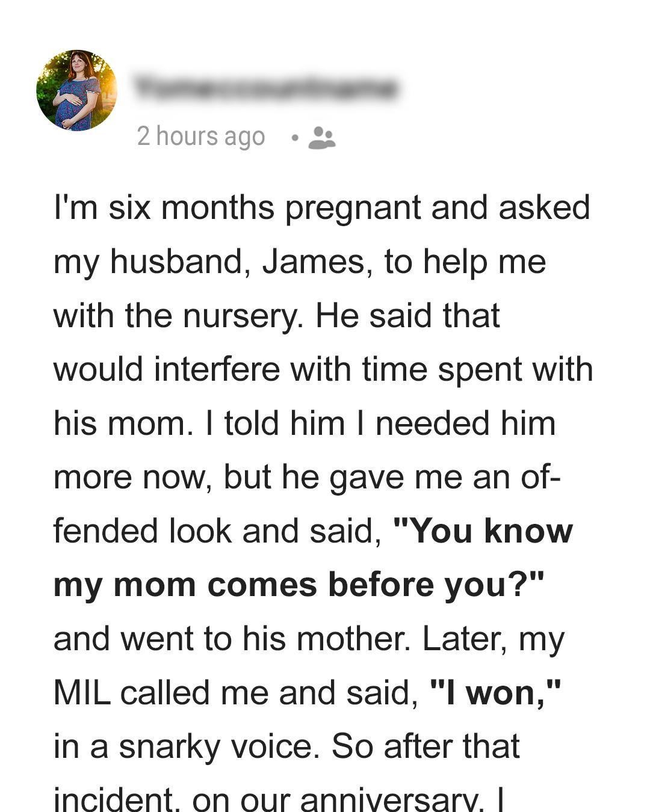Open the post via the '2 hours ago' timestamp
The width and height of the screenshot is (650, 812).
(x=201, y=136)
